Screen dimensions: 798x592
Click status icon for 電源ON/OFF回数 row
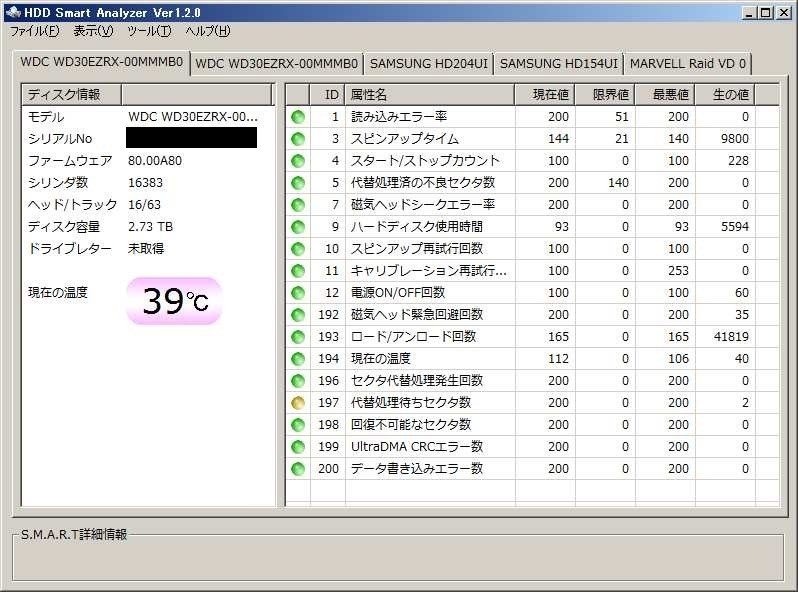pos(298,293)
